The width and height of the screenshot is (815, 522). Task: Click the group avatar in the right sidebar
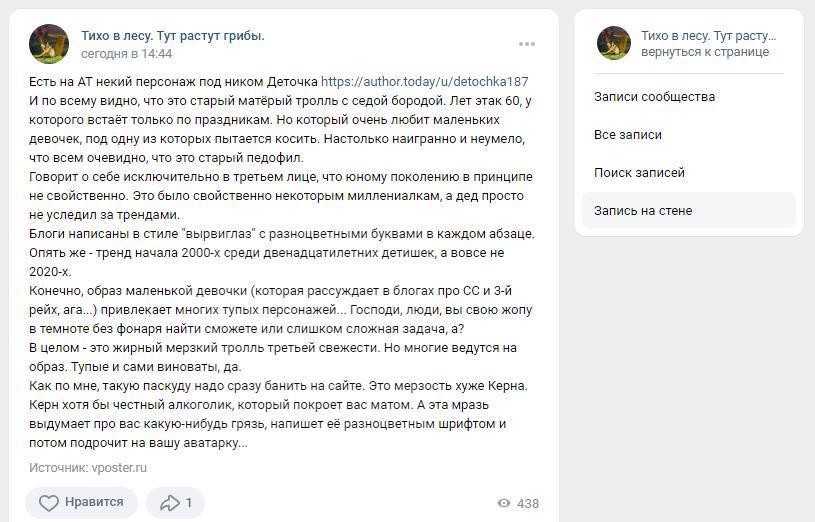point(614,43)
